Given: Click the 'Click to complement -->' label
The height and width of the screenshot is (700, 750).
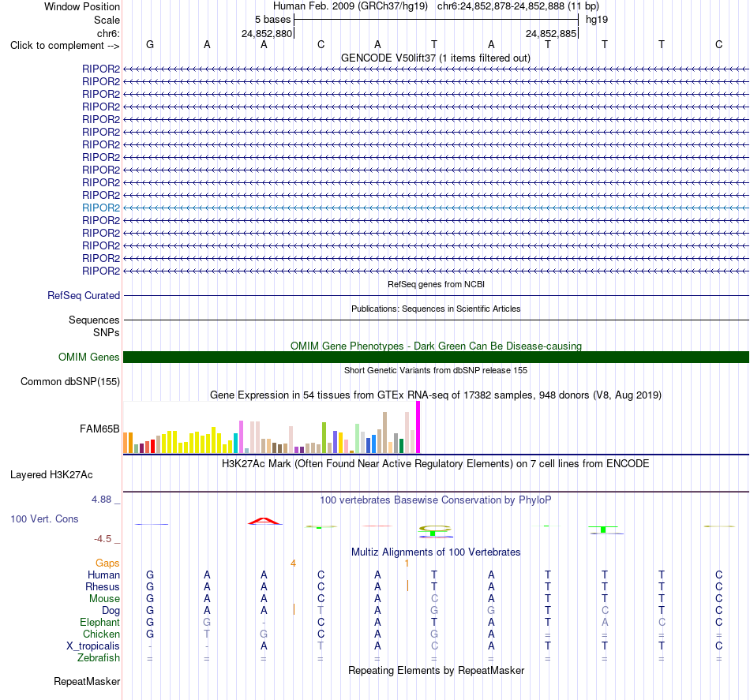Looking at the screenshot, I should (x=65, y=46).
